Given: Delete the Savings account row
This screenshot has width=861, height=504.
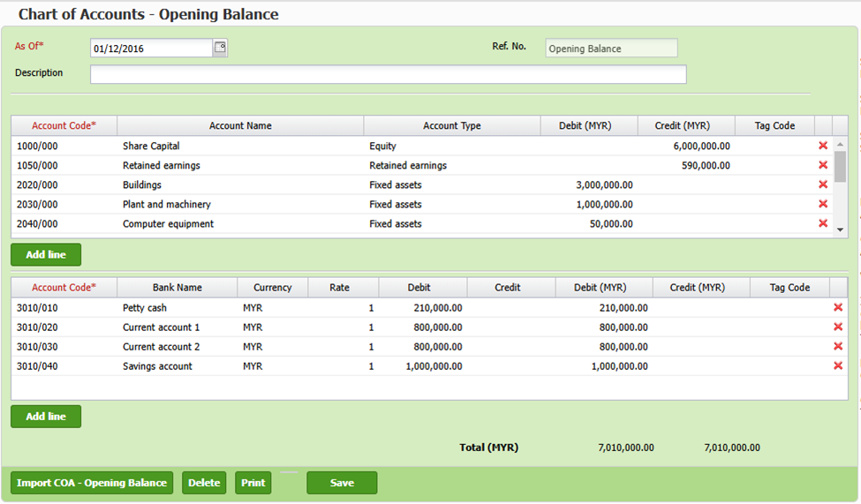Looking at the screenshot, I should (838, 365).
